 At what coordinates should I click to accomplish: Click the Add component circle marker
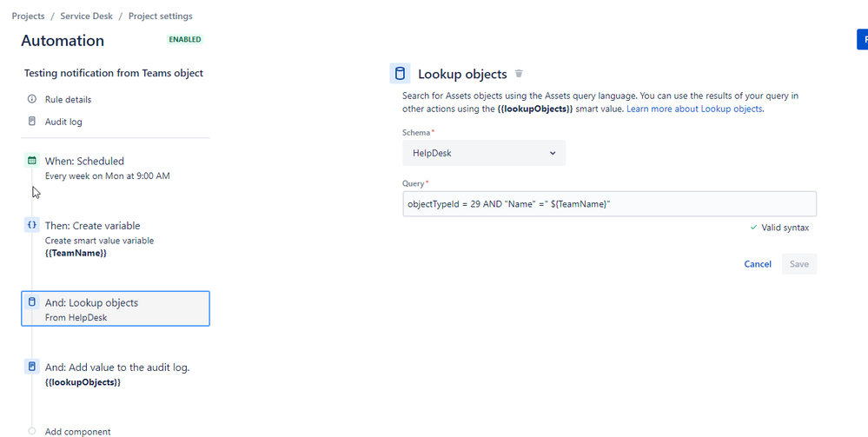32,431
